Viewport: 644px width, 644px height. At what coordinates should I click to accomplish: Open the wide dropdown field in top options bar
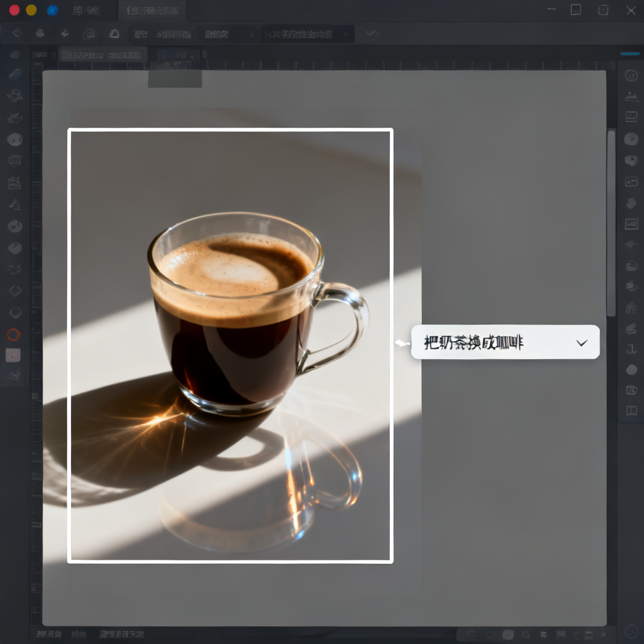point(307,34)
